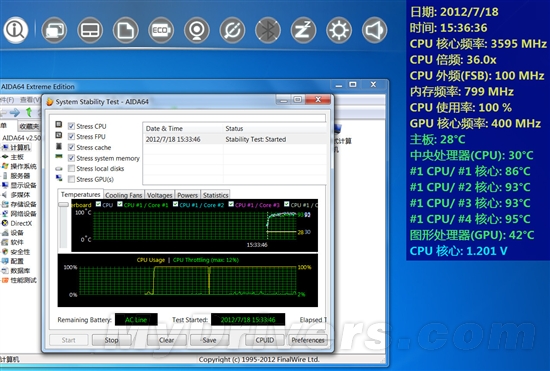The image size is (550, 371).
Task: Toggle CPU #1 / Core #3 graph checkbox
Action: click(231, 204)
